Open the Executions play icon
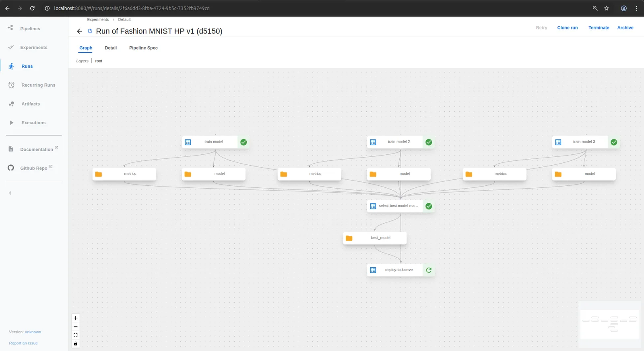 click(11, 123)
